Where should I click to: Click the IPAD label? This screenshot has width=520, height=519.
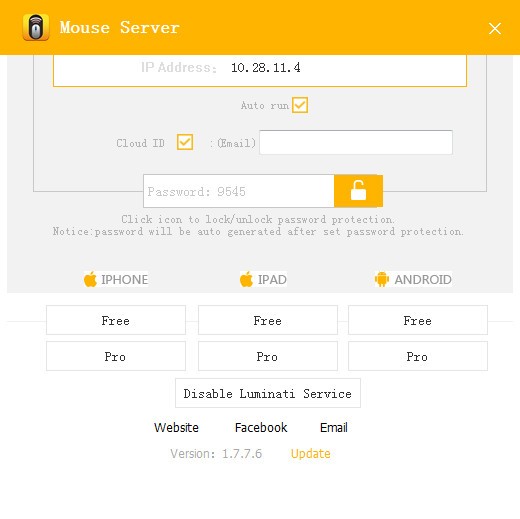[x=272, y=279]
